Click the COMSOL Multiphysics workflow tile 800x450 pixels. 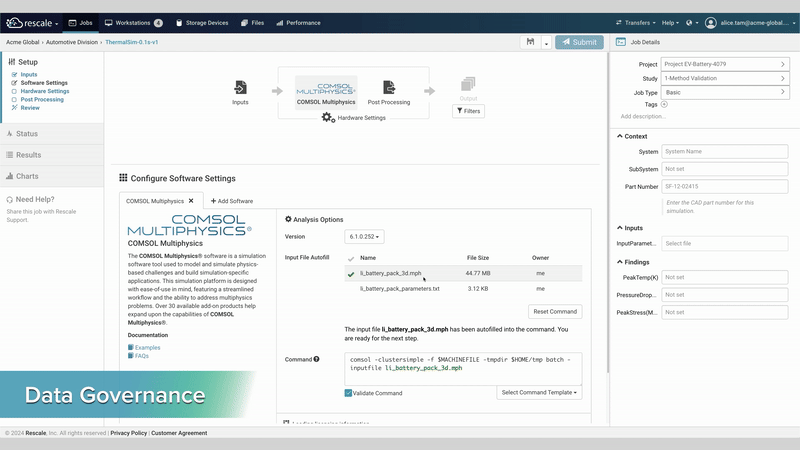tap(326, 91)
